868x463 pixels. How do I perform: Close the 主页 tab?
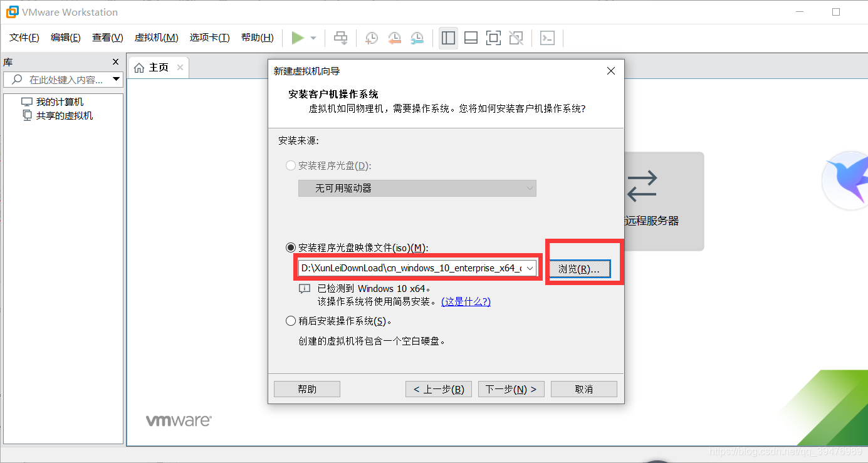tap(180, 68)
